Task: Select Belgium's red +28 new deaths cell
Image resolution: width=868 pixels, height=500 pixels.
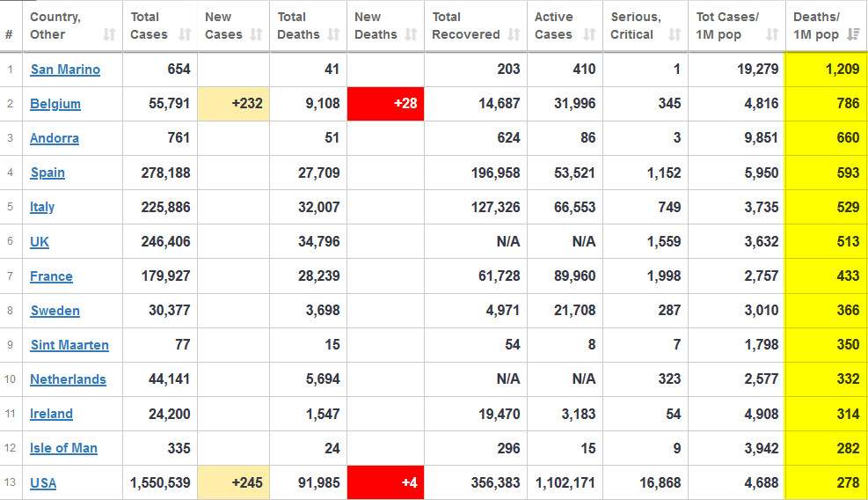Action: pos(386,104)
